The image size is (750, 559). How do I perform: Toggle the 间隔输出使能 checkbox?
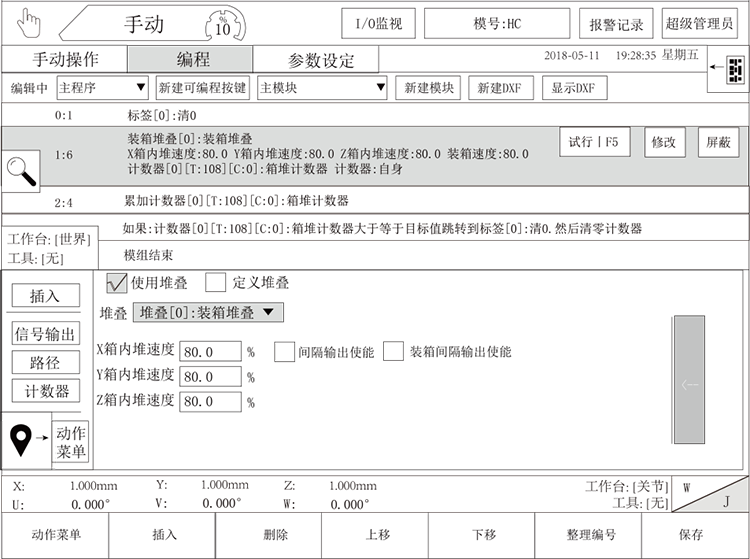click(284, 352)
